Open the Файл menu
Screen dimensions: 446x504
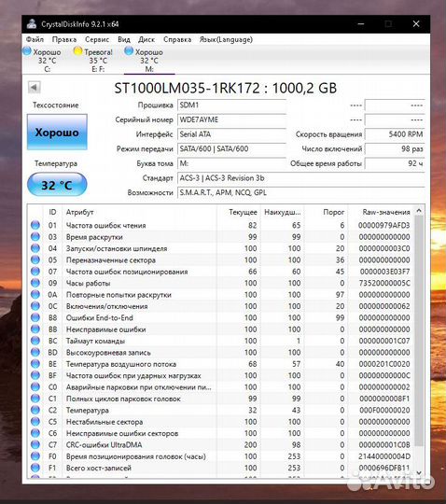(35, 39)
